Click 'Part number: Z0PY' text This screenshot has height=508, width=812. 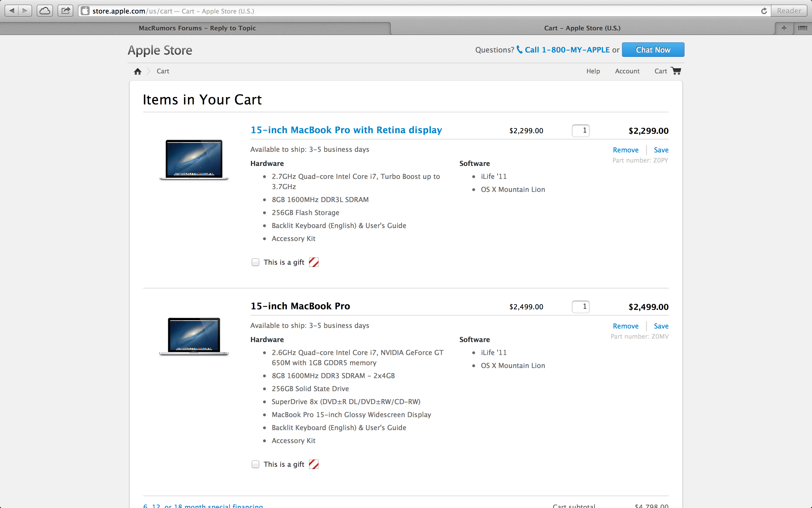point(640,160)
